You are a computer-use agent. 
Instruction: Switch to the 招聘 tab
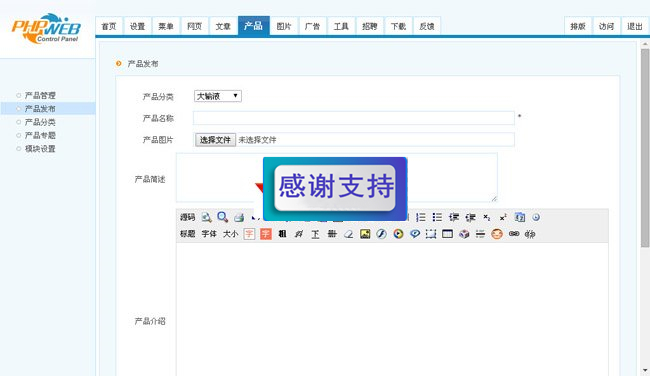[370, 27]
